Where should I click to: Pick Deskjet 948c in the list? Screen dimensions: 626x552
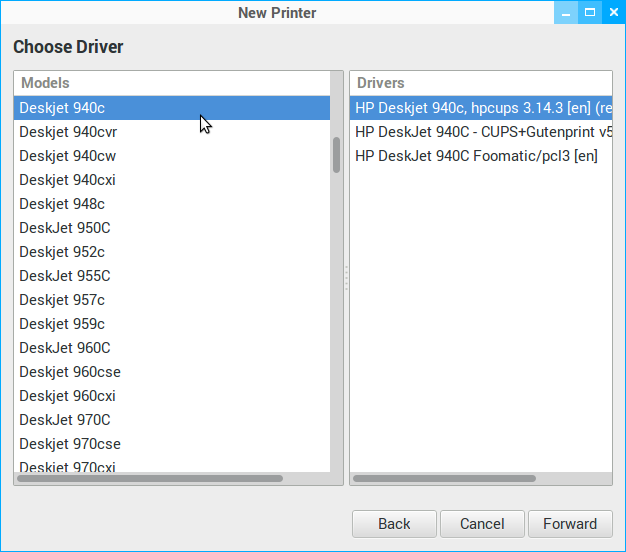(62, 204)
